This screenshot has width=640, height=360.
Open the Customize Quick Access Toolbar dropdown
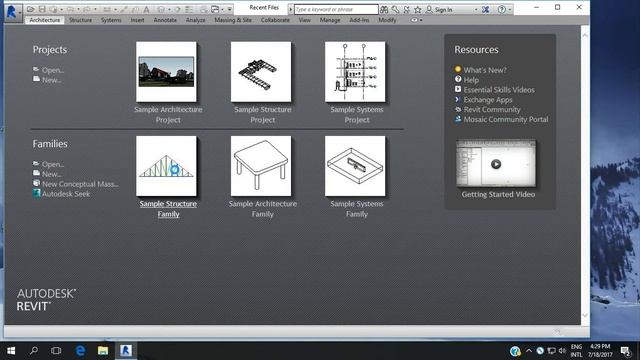(230, 9)
